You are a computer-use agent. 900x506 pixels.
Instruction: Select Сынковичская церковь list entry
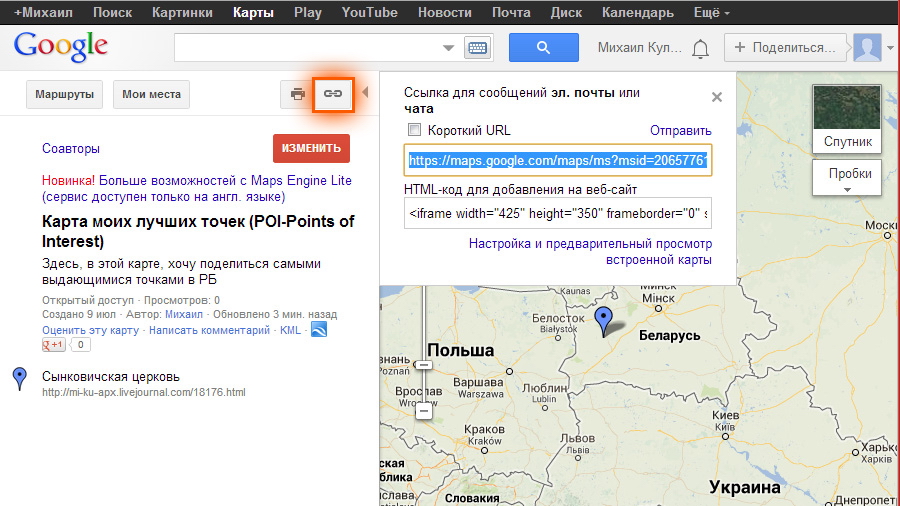pos(111,377)
